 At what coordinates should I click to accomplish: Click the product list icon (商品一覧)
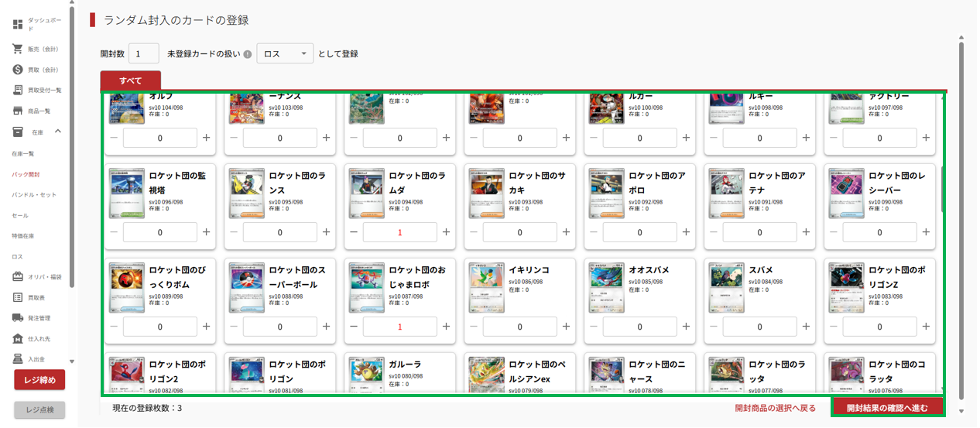click(18, 111)
